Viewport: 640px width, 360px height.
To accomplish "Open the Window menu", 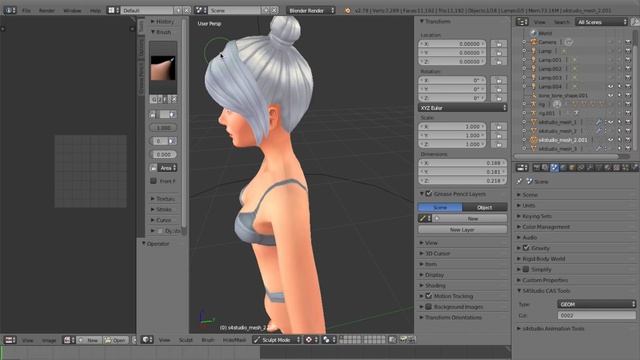I will pos(72,10).
